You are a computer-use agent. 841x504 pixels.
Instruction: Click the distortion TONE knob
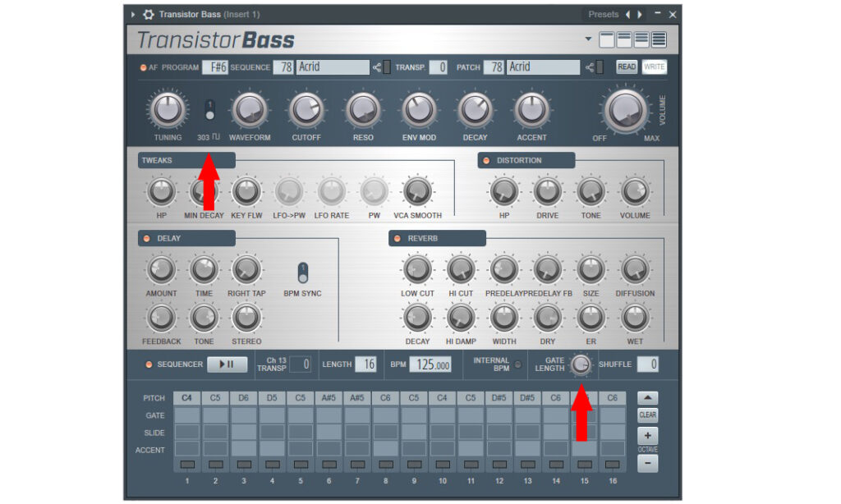coord(591,191)
